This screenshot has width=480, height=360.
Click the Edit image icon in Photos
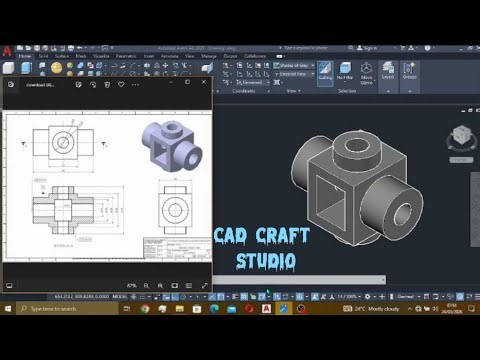point(79,85)
